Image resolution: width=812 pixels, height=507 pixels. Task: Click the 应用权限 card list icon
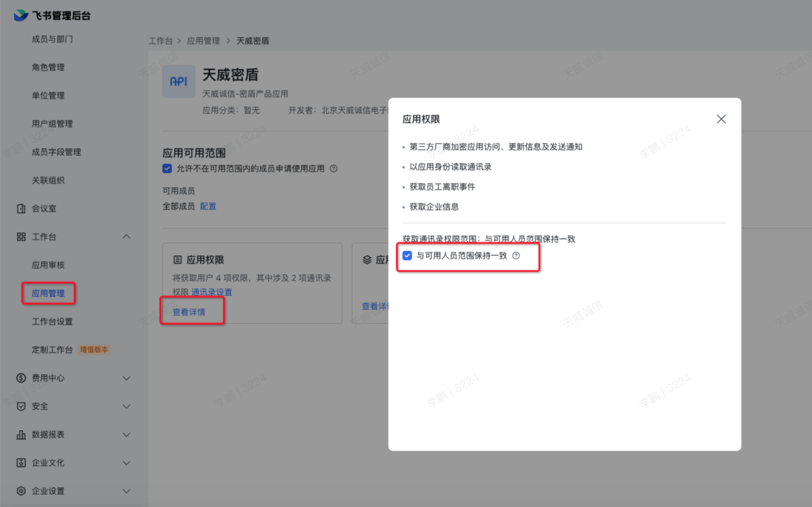click(178, 260)
